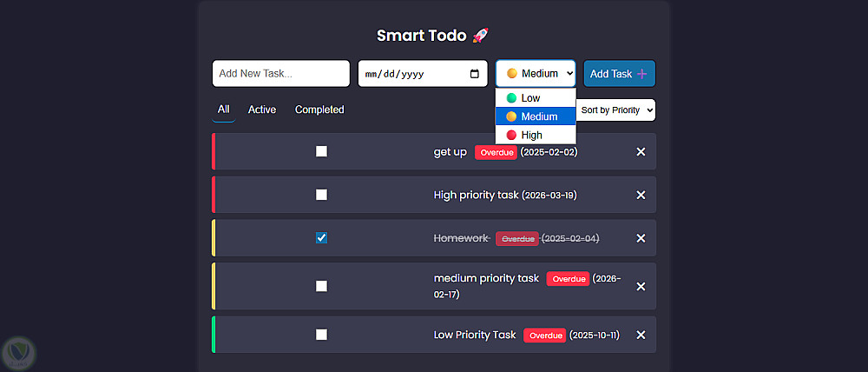
Task: Remove the "medium priority task" entry
Action: coord(641,286)
